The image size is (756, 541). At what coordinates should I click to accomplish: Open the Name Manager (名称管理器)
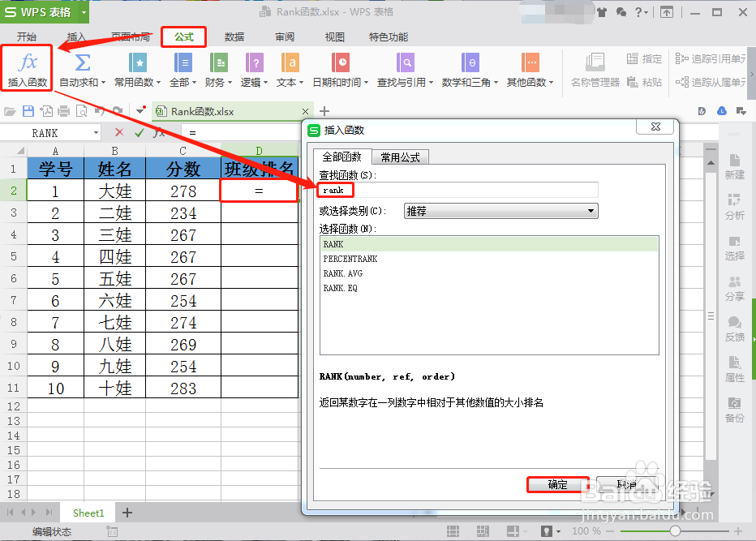pos(595,70)
